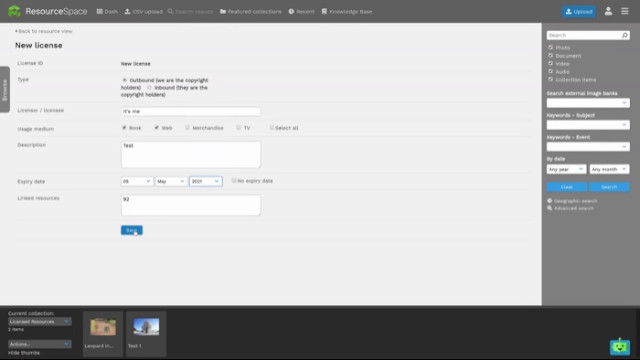The image size is (640, 360).
Task: Enable the Merchandise checkbox
Action: tap(187, 128)
